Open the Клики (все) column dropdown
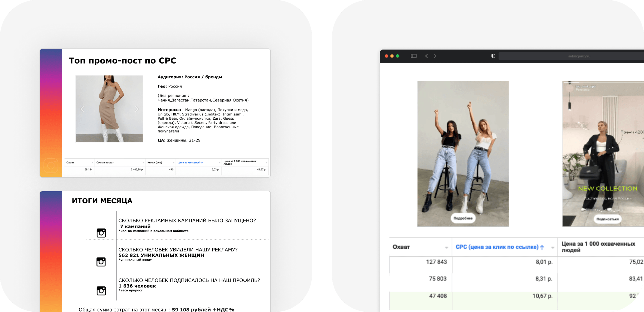The image size is (644, 312). pyautogui.click(x=173, y=163)
